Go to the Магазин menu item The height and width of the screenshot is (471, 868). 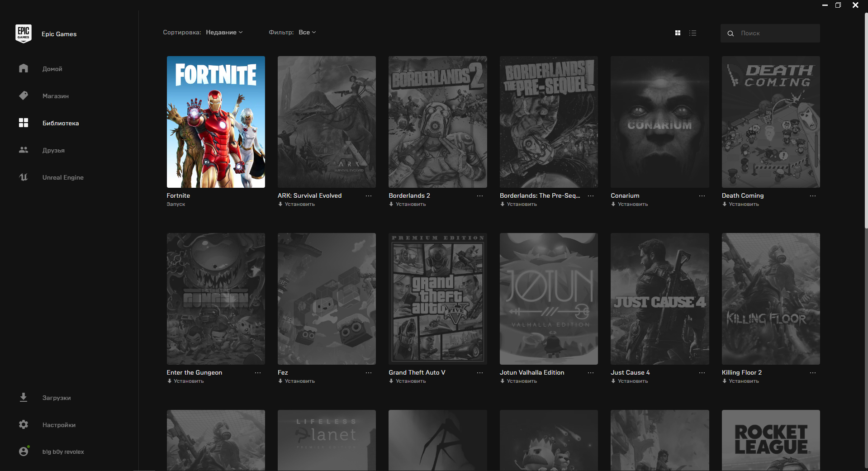(x=56, y=96)
